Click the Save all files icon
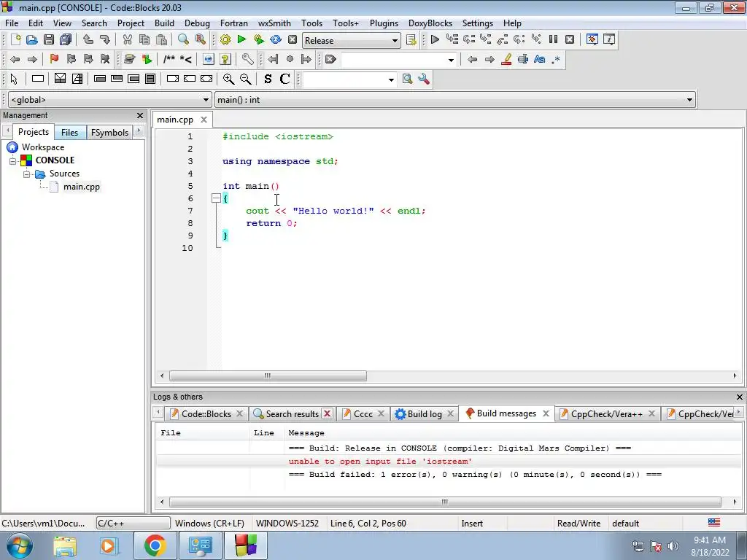The height and width of the screenshot is (560, 747). pos(66,39)
